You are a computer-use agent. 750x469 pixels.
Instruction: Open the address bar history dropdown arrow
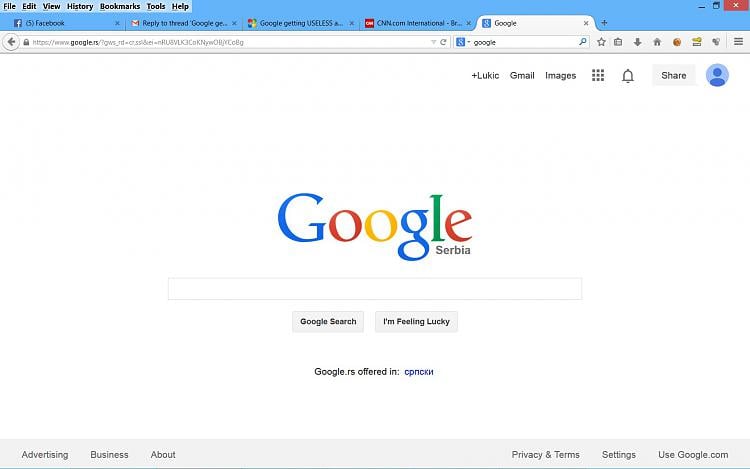coord(433,42)
